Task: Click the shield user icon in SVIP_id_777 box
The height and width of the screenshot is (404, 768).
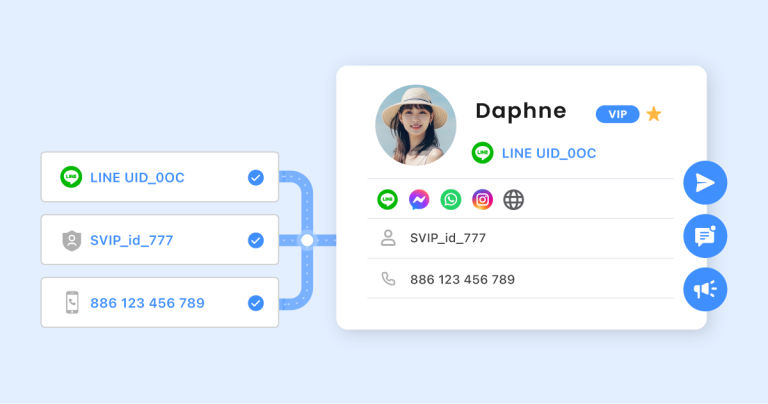Action: tap(72, 240)
